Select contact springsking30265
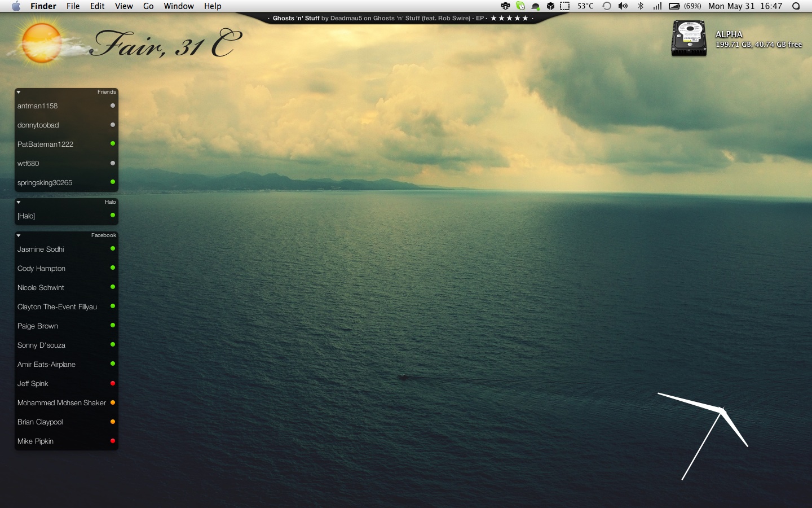 point(67,183)
